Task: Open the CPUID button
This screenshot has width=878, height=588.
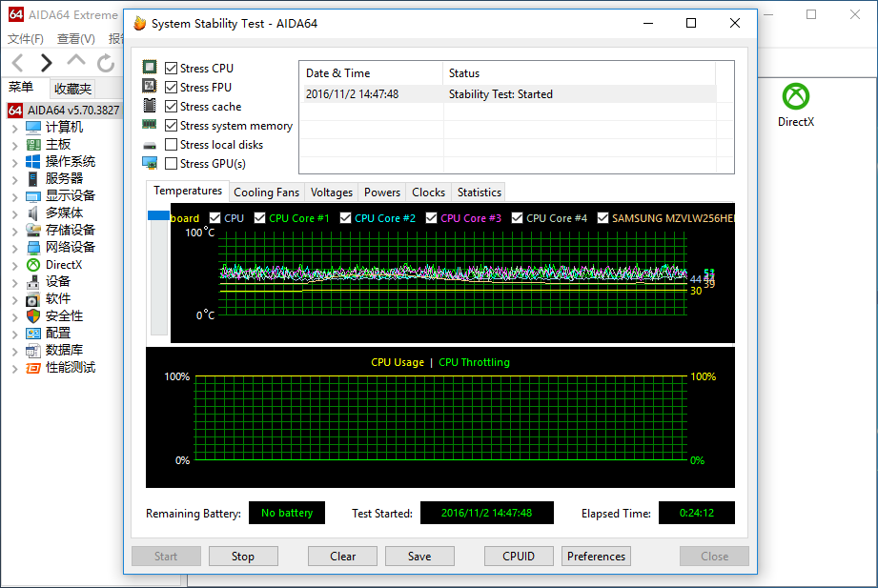Action: tap(519, 557)
